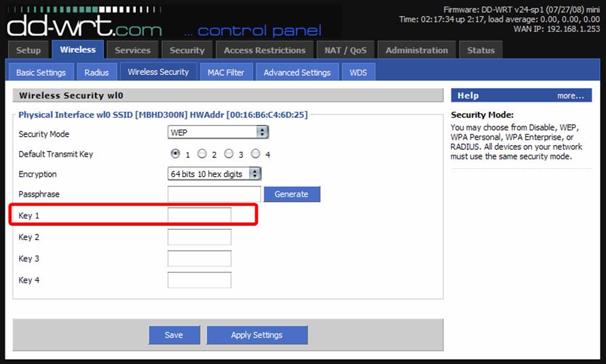Click the Save button
Viewport: 606px width, 364px height.
point(174,335)
